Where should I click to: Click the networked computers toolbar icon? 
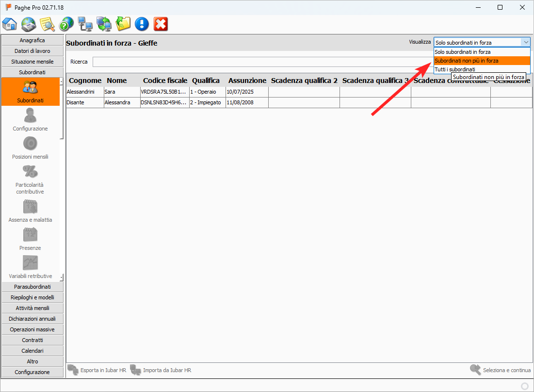85,24
